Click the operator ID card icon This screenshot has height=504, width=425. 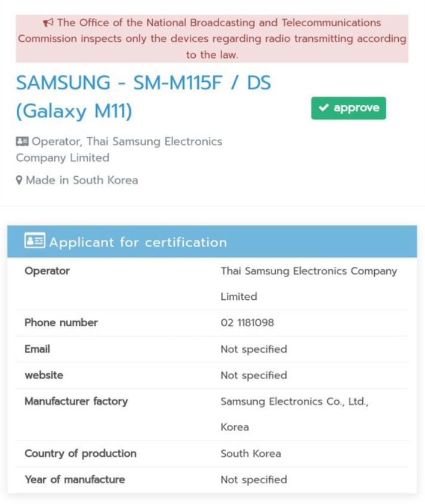(x=22, y=142)
